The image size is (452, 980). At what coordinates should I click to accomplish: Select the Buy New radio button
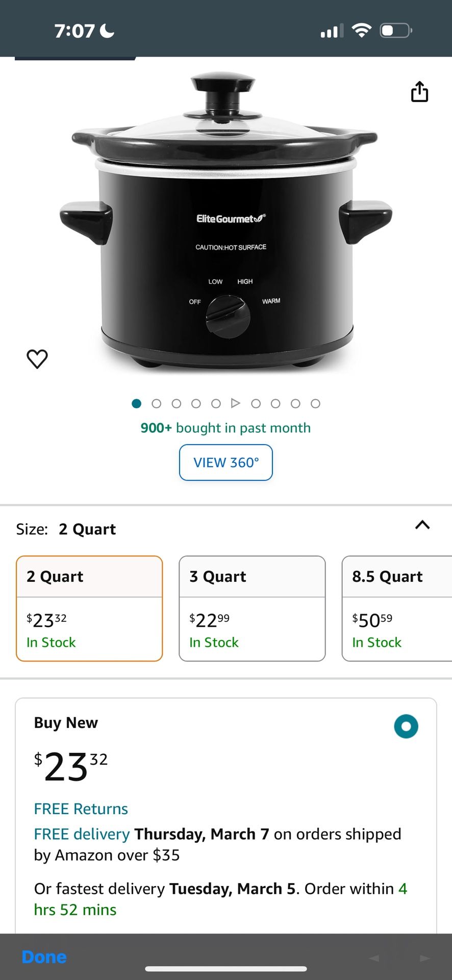point(406,726)
